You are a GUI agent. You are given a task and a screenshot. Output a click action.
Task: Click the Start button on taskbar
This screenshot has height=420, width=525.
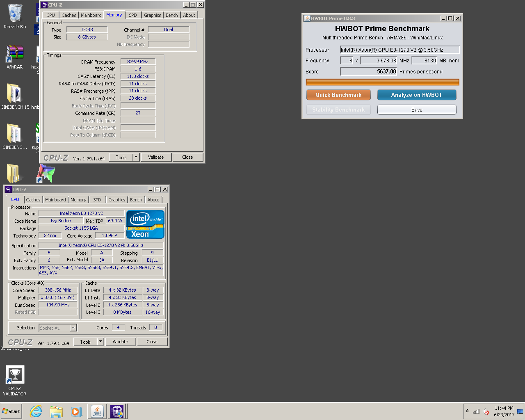pos(11,411)
